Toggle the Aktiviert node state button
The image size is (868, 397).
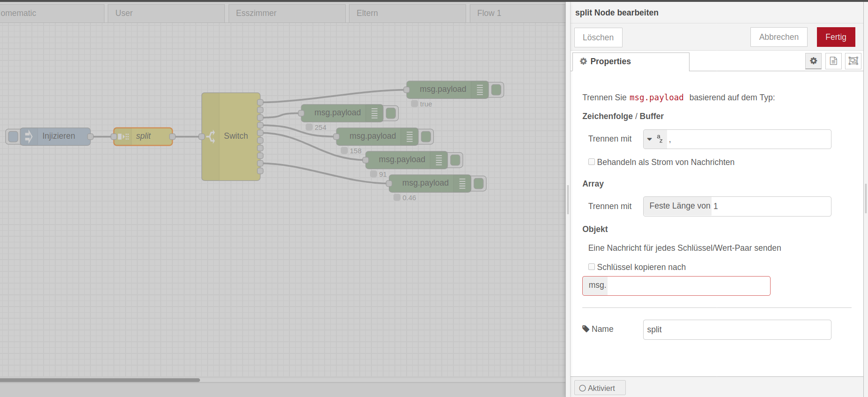click(600, 388)
